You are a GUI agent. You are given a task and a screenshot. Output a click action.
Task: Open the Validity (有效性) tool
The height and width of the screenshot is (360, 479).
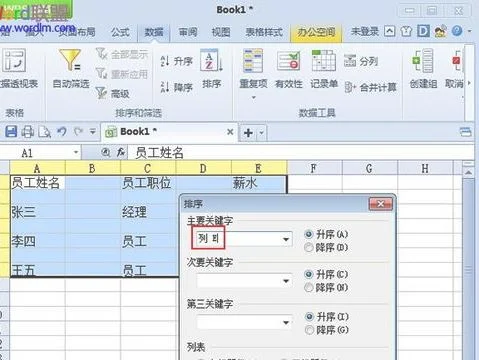pyautogui.click(x=289, y=68)
